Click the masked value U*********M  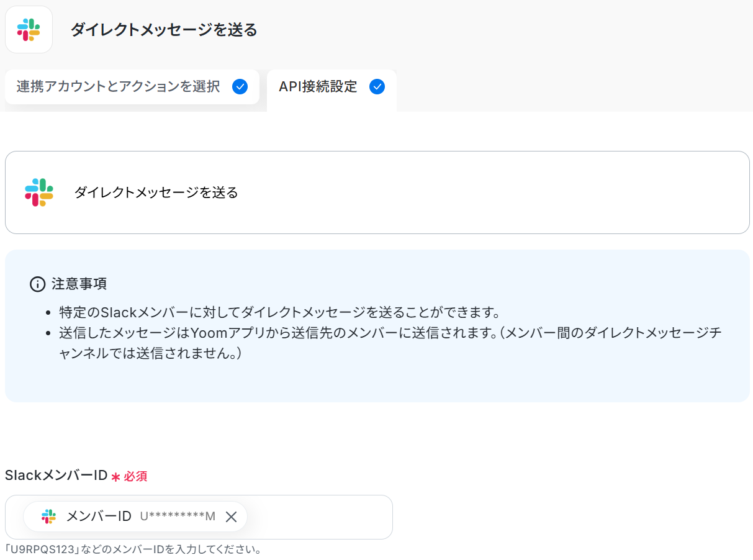tap(177, 517)
